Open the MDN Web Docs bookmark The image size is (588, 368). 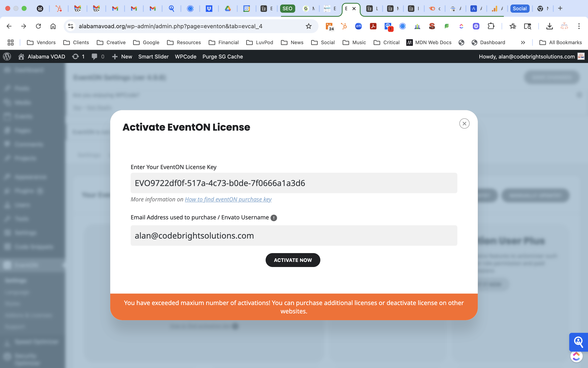[429, 43]
